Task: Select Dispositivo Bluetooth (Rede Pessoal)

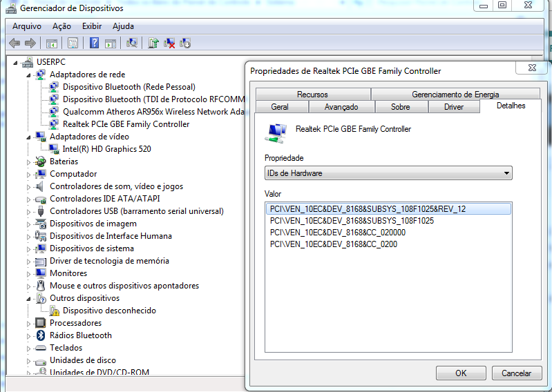Action: 129,87
